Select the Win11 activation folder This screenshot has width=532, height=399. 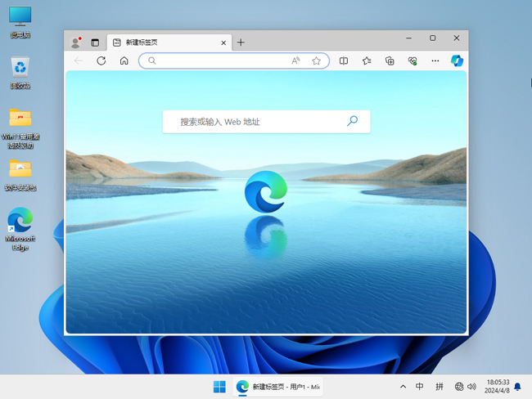(x=20, y=128)
